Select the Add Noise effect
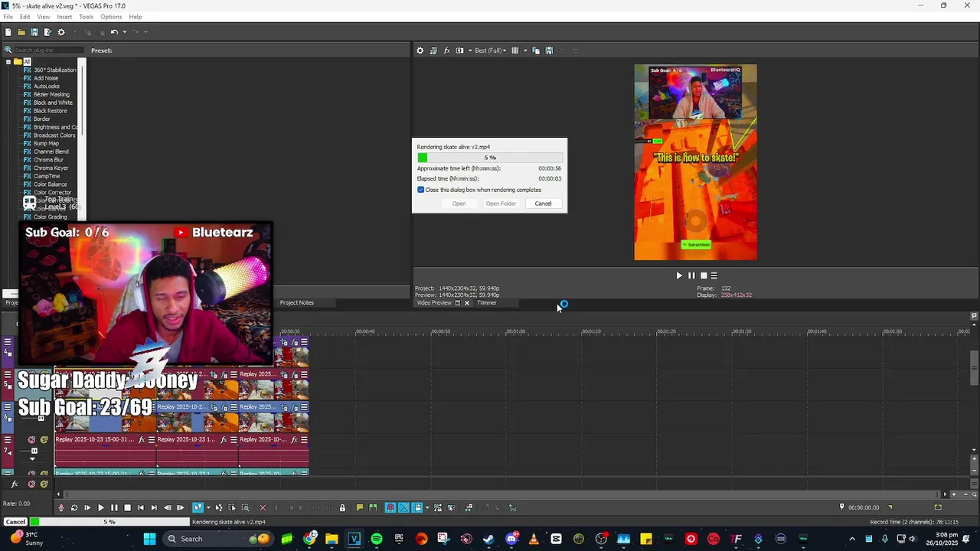Screen dimensions: 980x551 [x=46, y=78]
